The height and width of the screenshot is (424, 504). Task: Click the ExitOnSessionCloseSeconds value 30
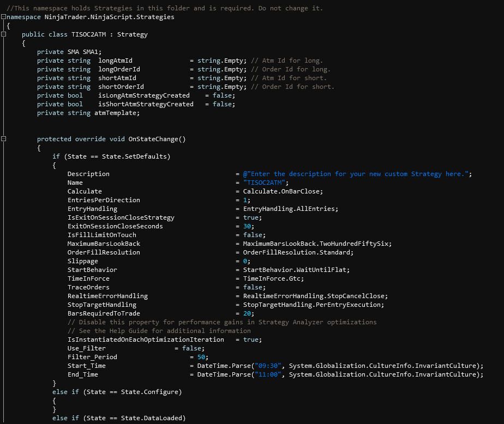pos(247,226)
